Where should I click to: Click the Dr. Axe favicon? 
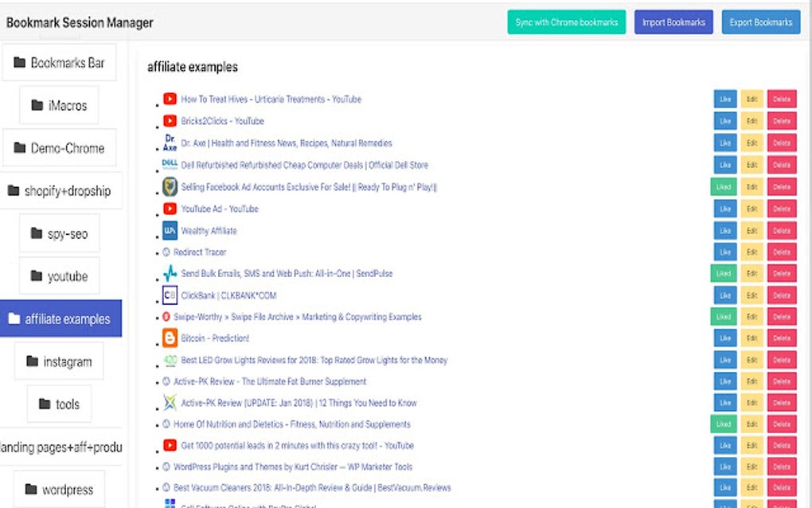[170, 143]
